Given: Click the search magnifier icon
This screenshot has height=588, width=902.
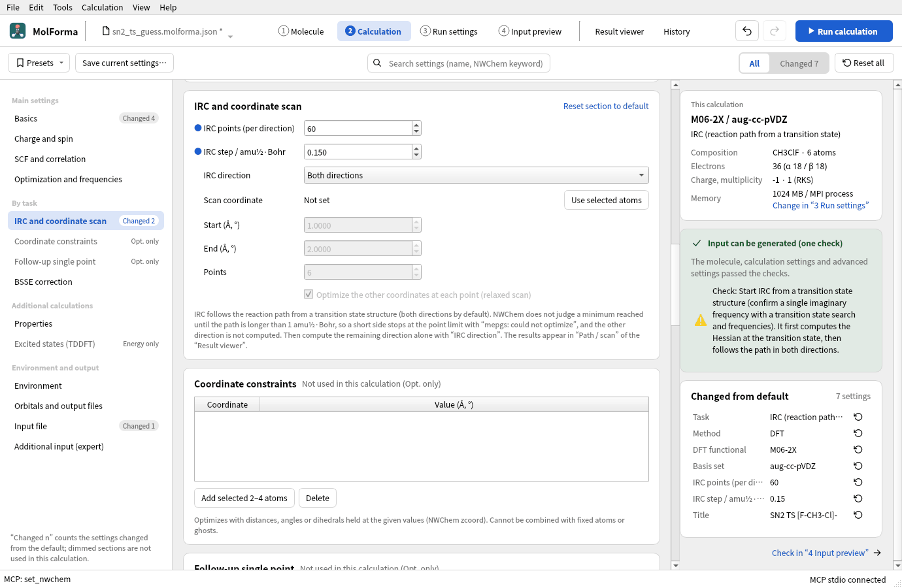Looking at the screenshot, I should point(377,63).
